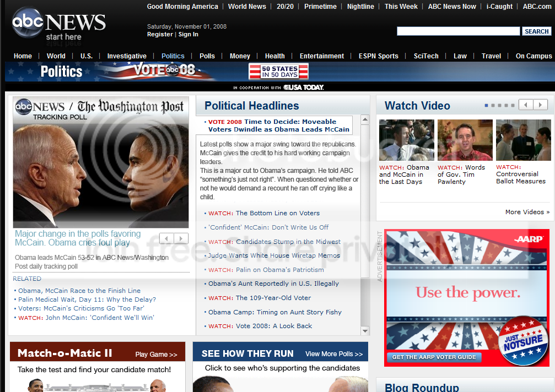
Task: Open ESPN Sports section
Action: 379,56
